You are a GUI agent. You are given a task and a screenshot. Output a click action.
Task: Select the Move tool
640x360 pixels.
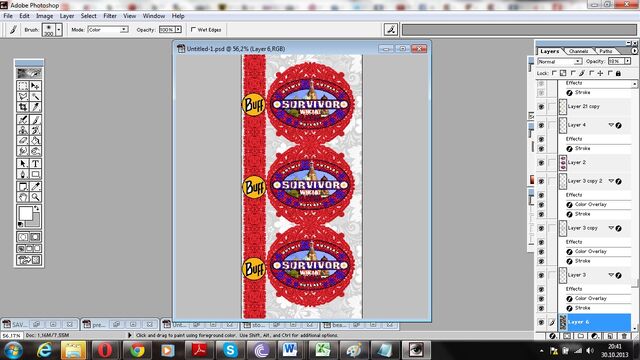click(x=36, y=86)
